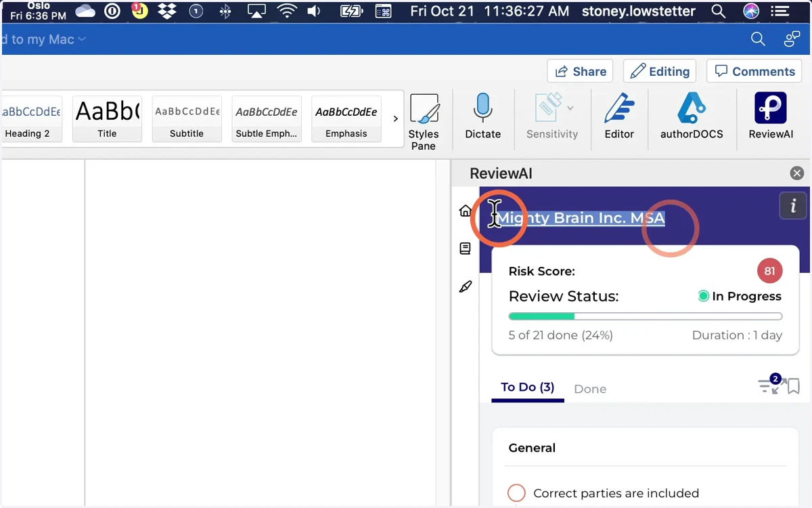Click the AirPlay display icon
The height and width of the screenshot is (508, 812).
point(256,11)
